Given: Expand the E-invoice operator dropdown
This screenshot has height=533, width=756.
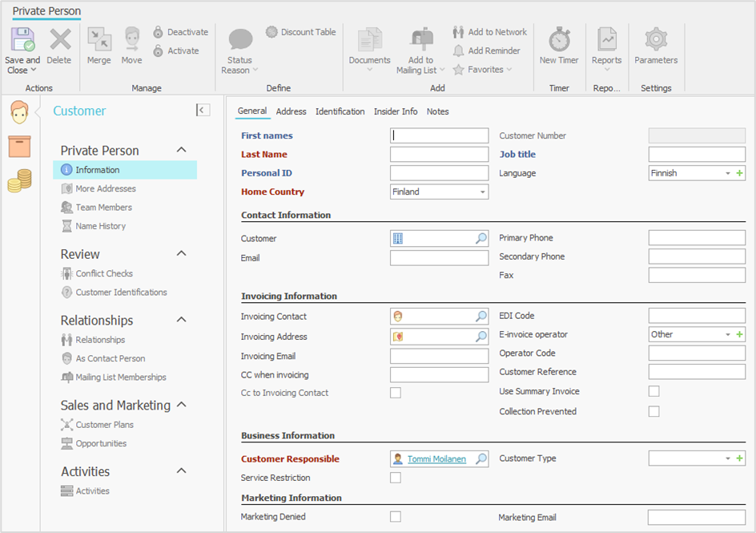Looking at the screenshot, I should click(727, 335).
